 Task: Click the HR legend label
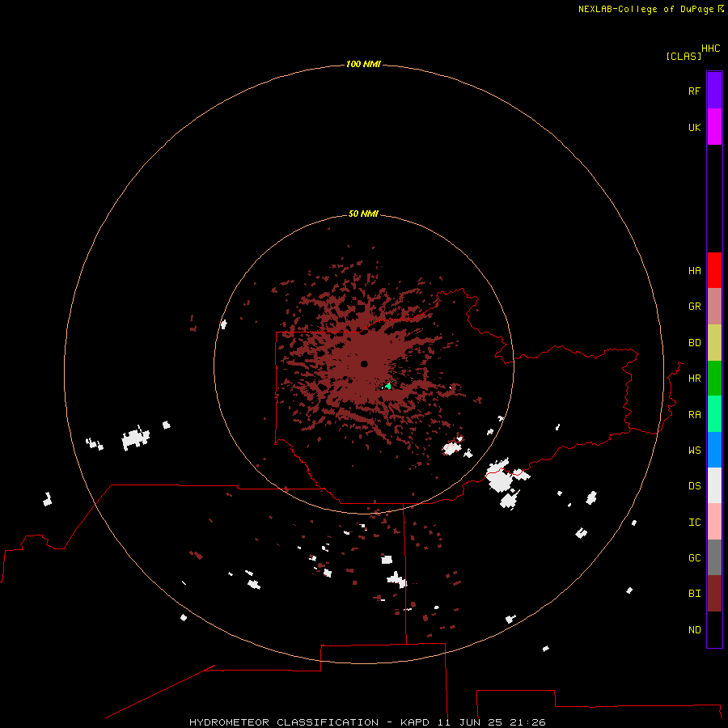pos(695,379)
